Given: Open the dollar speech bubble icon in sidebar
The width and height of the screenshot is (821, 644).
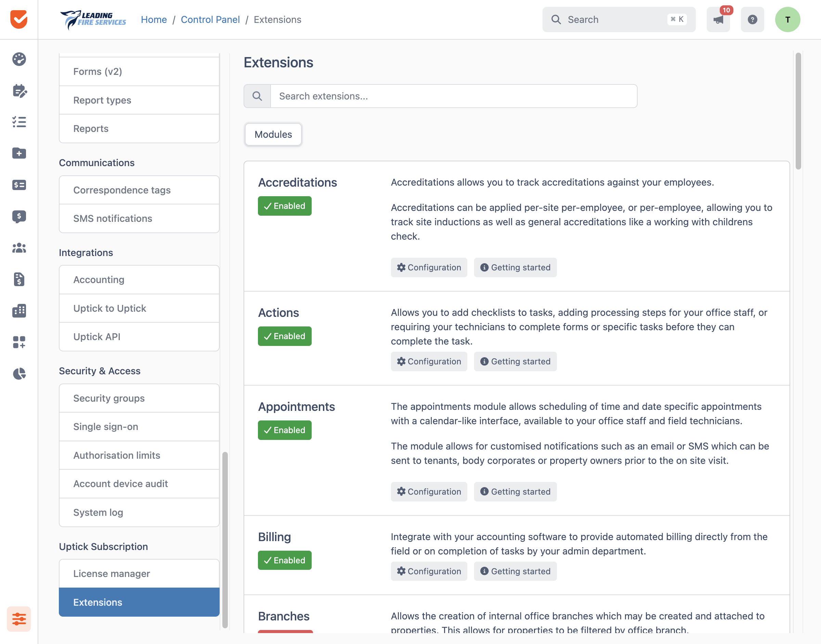Looking at the screenshot, I should click(x=19, y=216).
